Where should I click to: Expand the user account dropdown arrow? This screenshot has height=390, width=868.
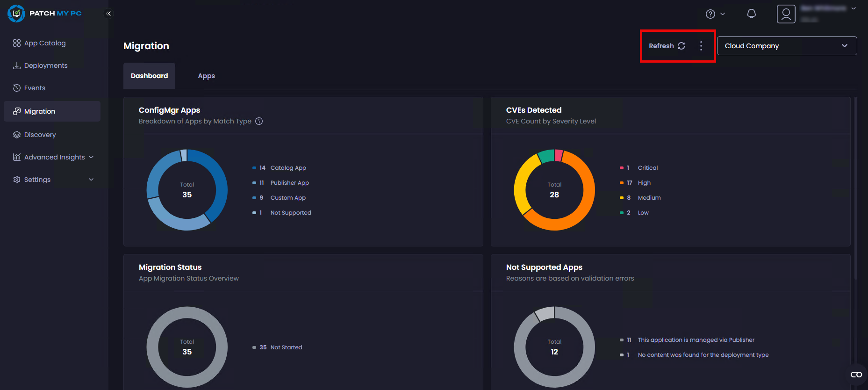coord(854,8)
